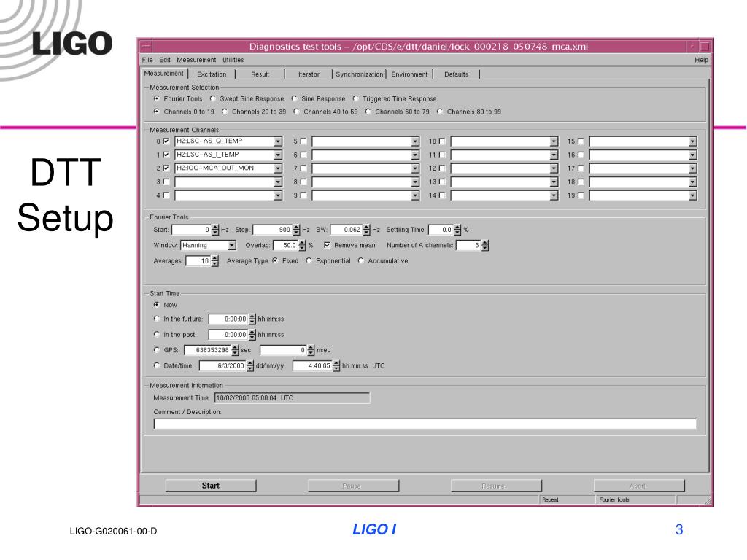Click the Settling Time stepper arrows
747x560 pixels.
(x=457, y=230)
